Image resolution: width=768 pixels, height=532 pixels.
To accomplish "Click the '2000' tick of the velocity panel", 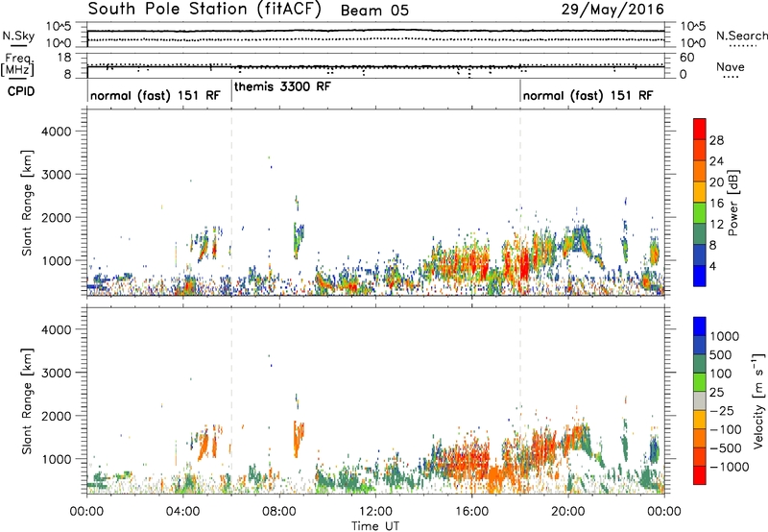I will [56, 417].
